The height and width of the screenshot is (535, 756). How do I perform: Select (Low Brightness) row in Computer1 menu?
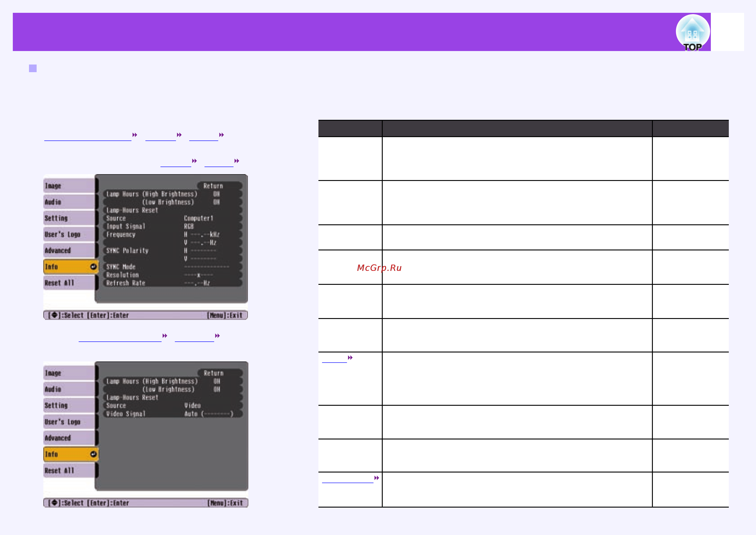[173, 202]
